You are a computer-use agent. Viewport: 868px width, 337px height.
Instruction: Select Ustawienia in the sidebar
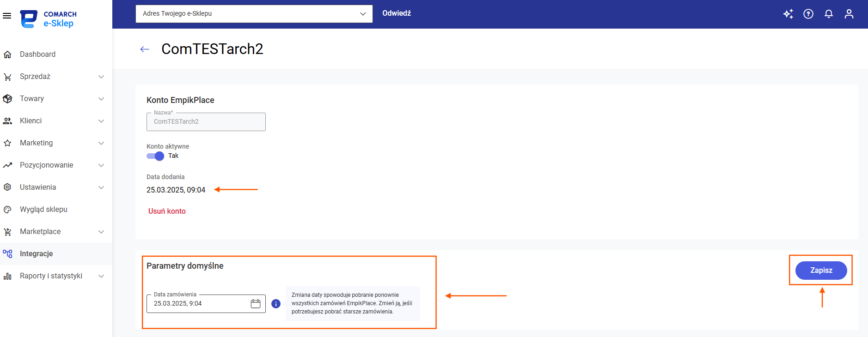coord(56,187)
